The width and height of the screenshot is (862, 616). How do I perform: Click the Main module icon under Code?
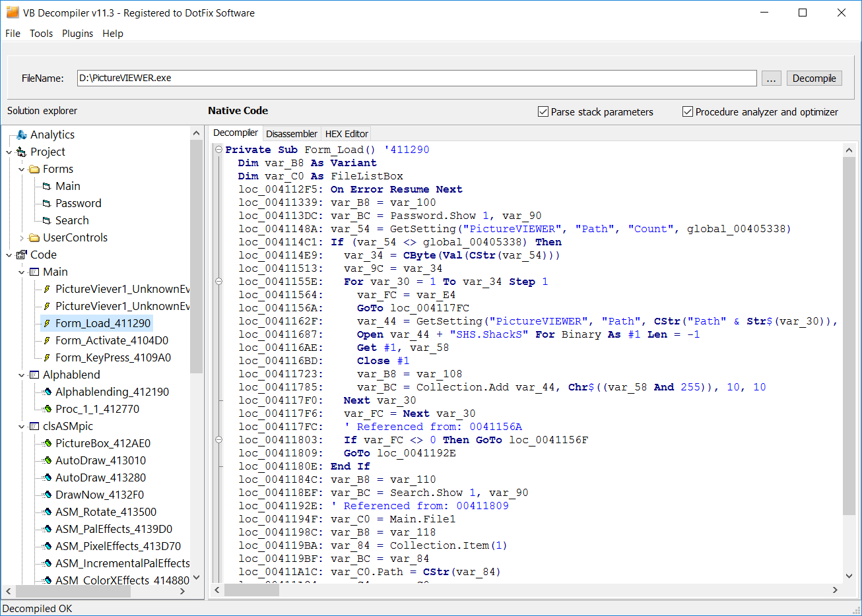(x=34, y=272)
